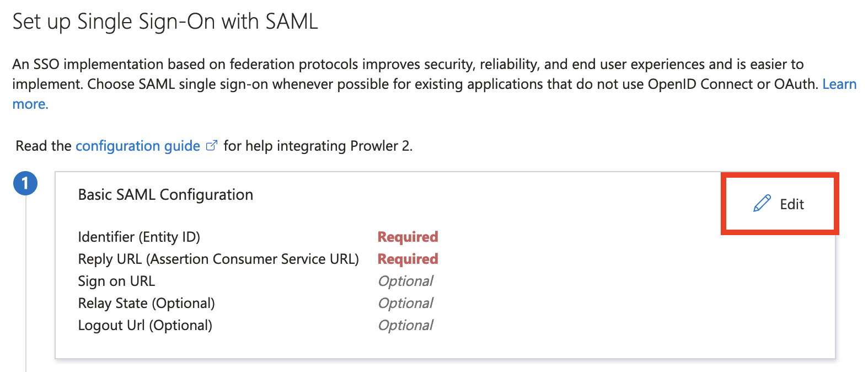Click the 'for help integrating Prowler 2' text
The image size is (868, 372).
[x=318, y=146]
